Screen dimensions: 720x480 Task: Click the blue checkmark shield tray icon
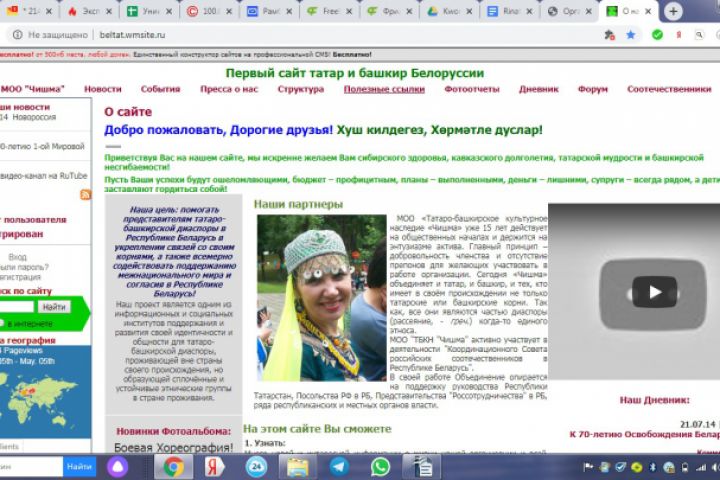620,468
